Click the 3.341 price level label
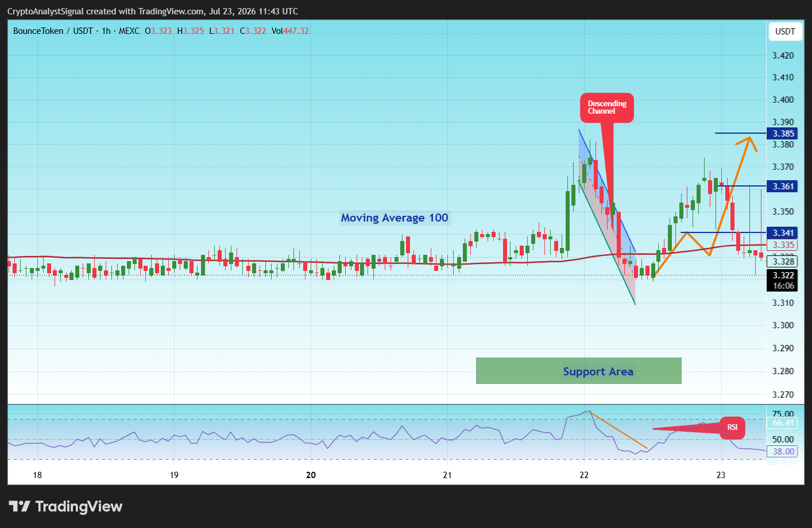Screen dimensions: 812x528 tap(783, 232)
